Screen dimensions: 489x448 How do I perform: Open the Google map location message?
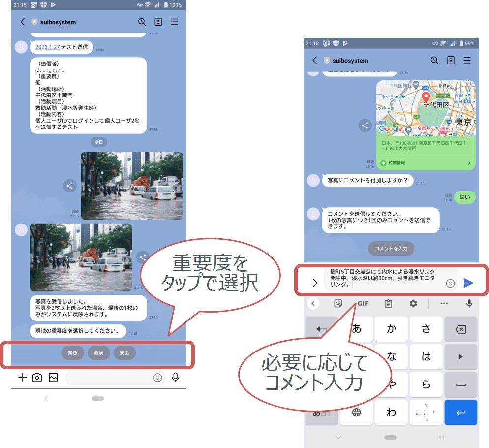pyautogui.click(x=426, y=108)
